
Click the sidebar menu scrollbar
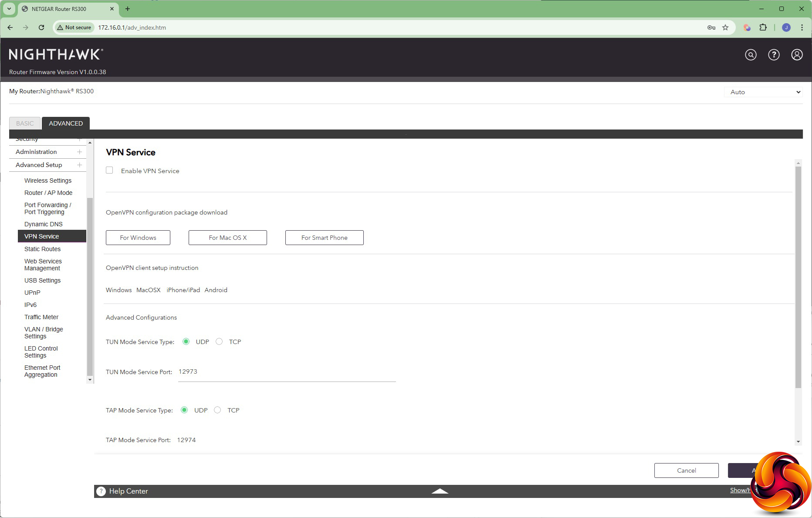(x=90, y=286)
